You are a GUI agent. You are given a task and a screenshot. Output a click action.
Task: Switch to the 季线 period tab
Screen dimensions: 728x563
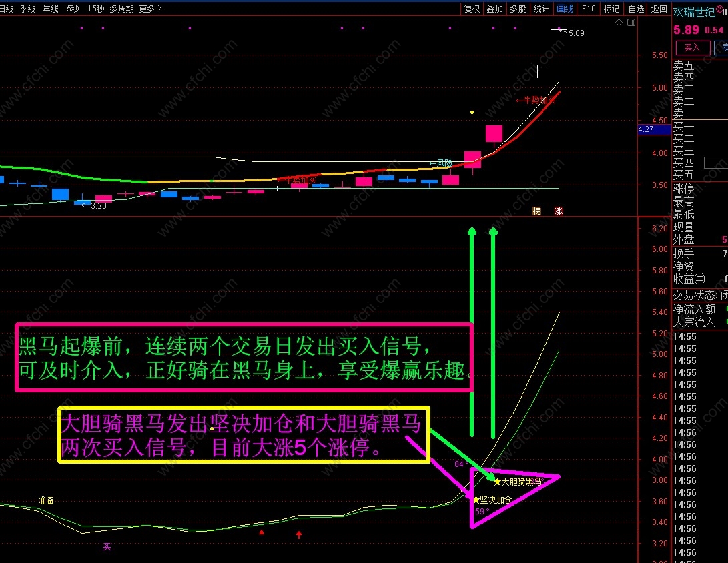point(28,9)
